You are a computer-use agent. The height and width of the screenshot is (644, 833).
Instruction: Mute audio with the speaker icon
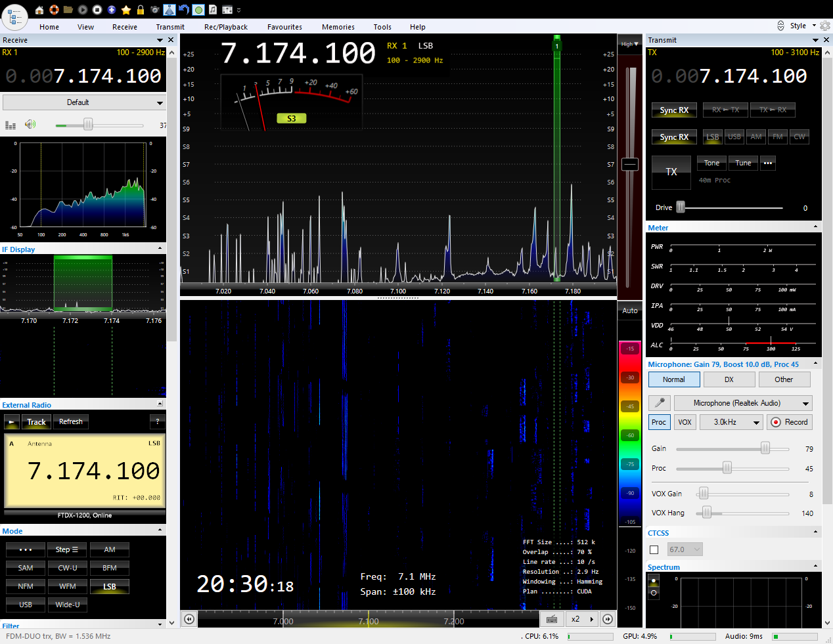click(x=30, y=125)
